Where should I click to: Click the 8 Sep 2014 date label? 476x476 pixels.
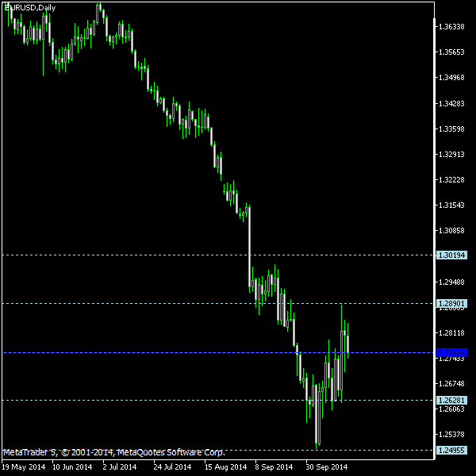pos(274,466)
